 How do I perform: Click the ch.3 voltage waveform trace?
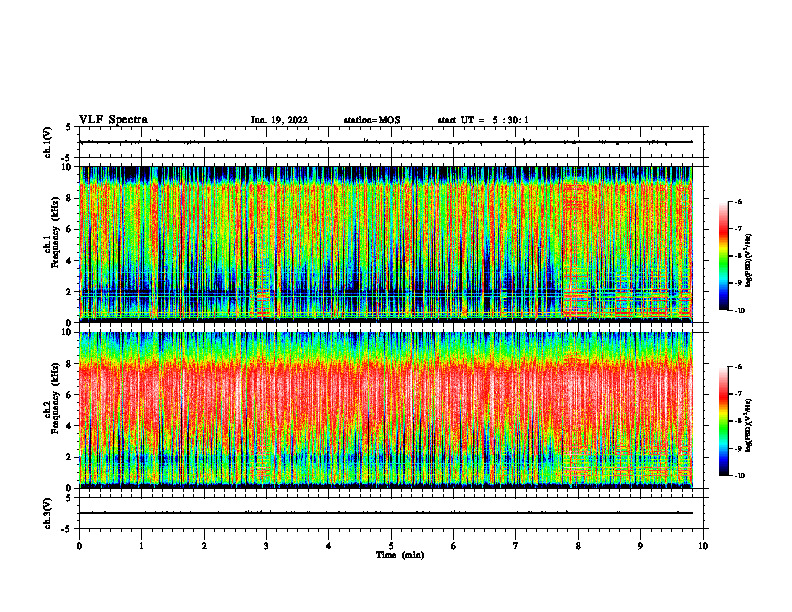coord(386,513)
